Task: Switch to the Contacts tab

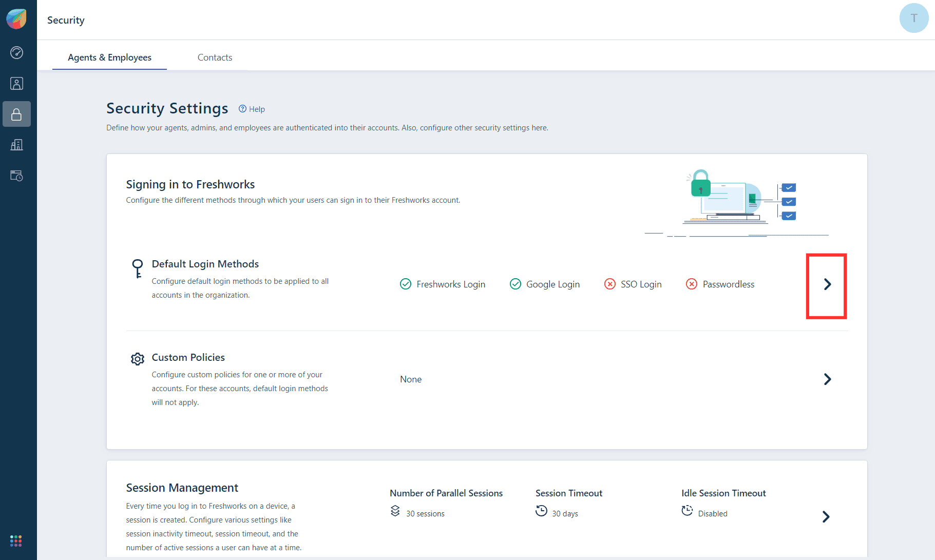Action: click(215, 57)
